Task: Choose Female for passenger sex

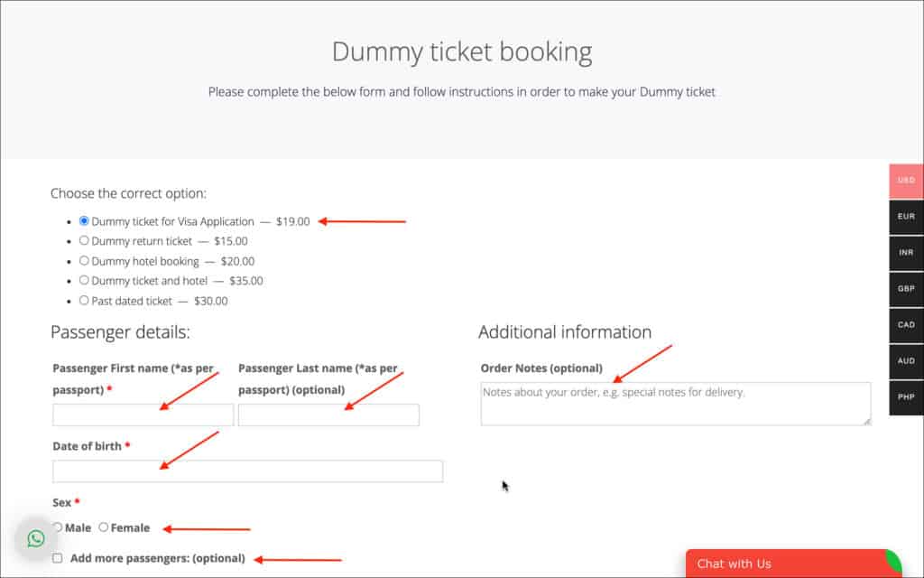Action: click(104, 527)
